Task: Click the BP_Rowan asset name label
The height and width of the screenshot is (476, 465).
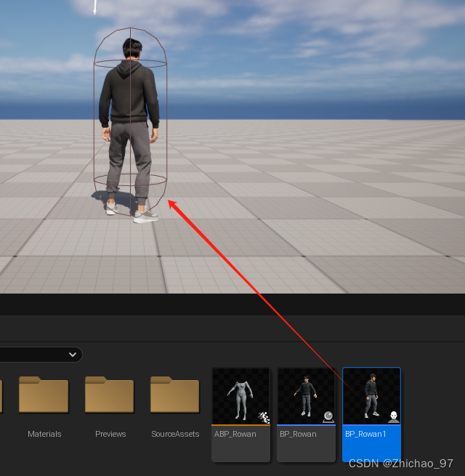Action: (x=298, y=434)
